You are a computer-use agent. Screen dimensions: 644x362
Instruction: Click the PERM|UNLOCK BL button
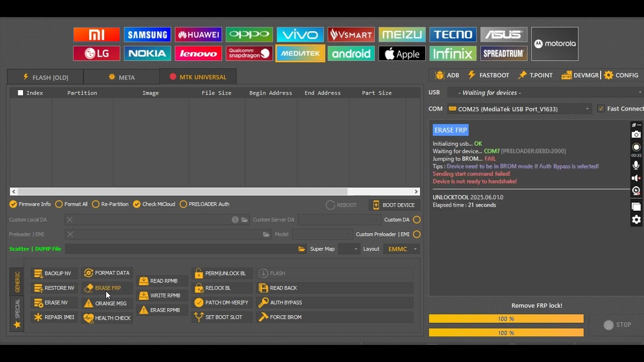tap(222, 274)
